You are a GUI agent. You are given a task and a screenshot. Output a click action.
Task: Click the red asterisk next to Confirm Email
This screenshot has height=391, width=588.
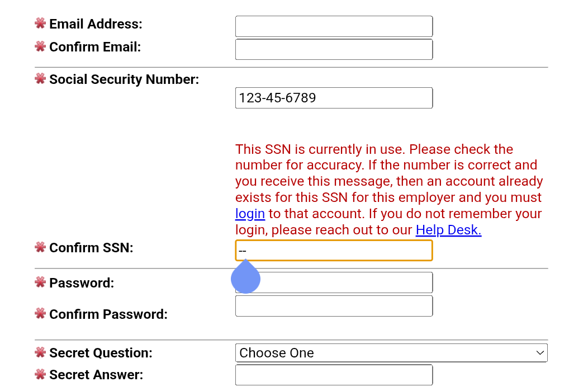pos(40,46)
